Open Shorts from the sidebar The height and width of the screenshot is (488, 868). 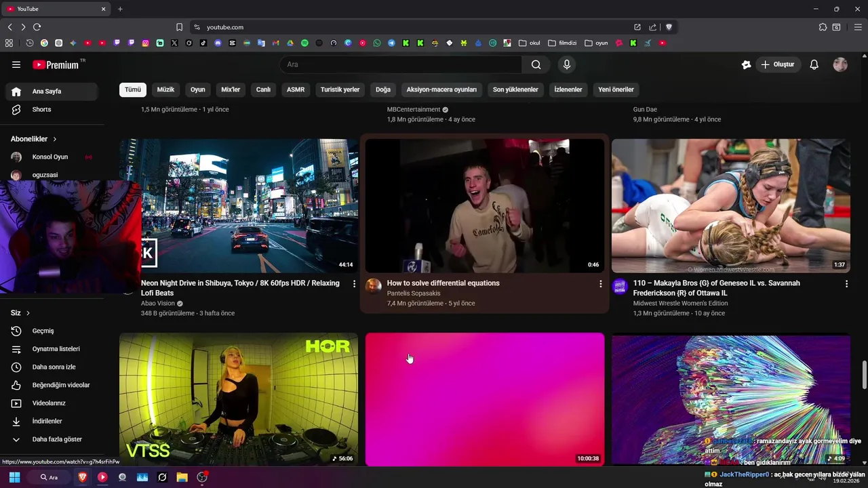click(x=52, y=109)
